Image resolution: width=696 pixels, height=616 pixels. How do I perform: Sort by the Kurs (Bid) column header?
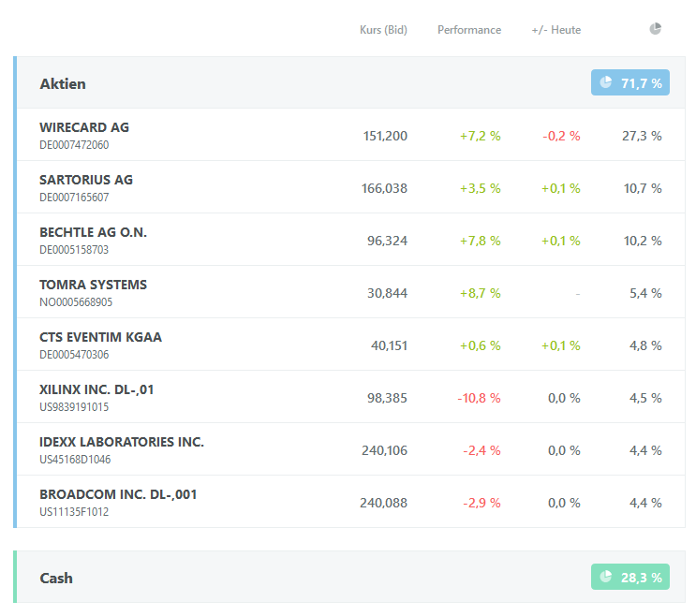click(383, 30)
